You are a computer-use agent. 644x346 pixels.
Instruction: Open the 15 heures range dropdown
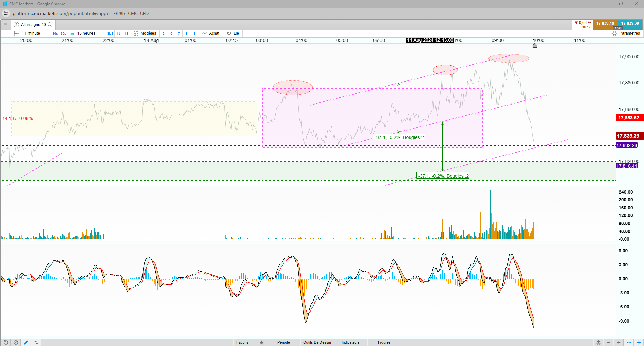[86, 33]
